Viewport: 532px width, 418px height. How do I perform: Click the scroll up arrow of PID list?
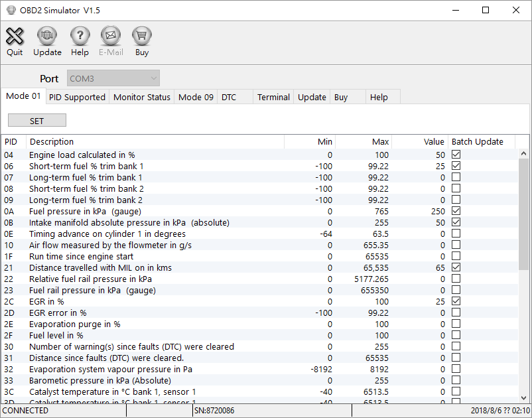click(x=523, y=154)
